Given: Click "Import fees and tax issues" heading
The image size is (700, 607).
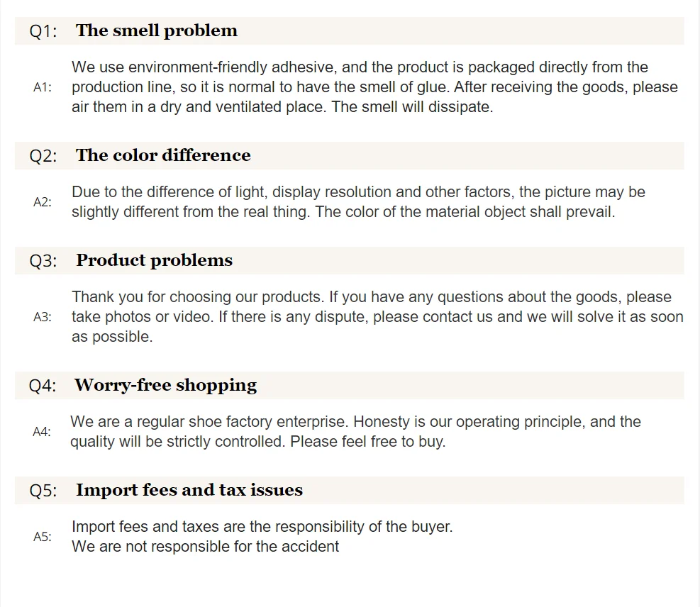Looking at the screenshot, I should pyautogui.click(x=189, y=490).
